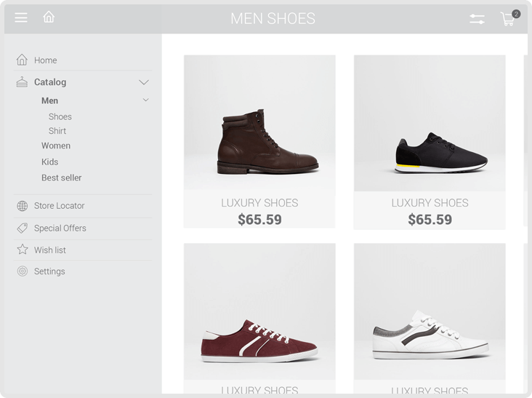Screen dimensions: 532x398
Task: Select Shirt under Men
Action: 57,131
